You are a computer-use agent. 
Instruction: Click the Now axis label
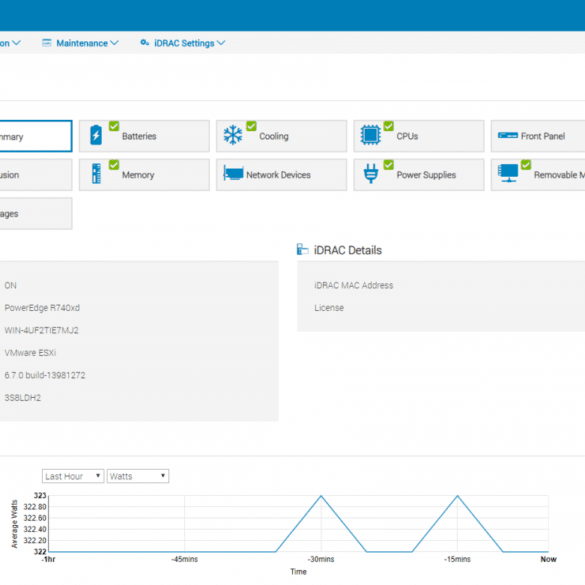click(x=548, y=559)
